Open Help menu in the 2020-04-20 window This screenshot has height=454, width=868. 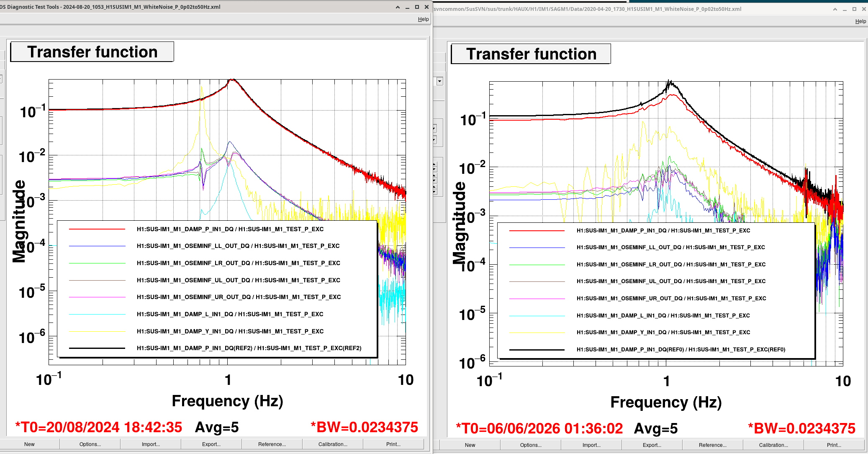(x=860, y=21)
